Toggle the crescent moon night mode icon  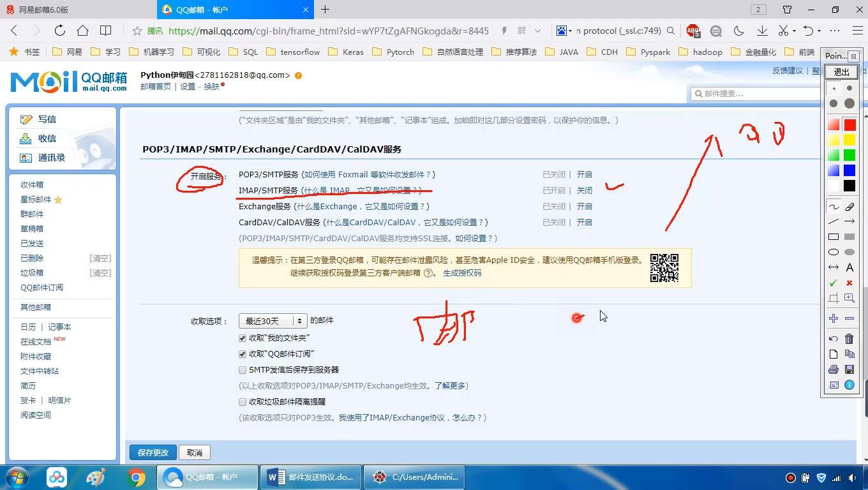739,31
